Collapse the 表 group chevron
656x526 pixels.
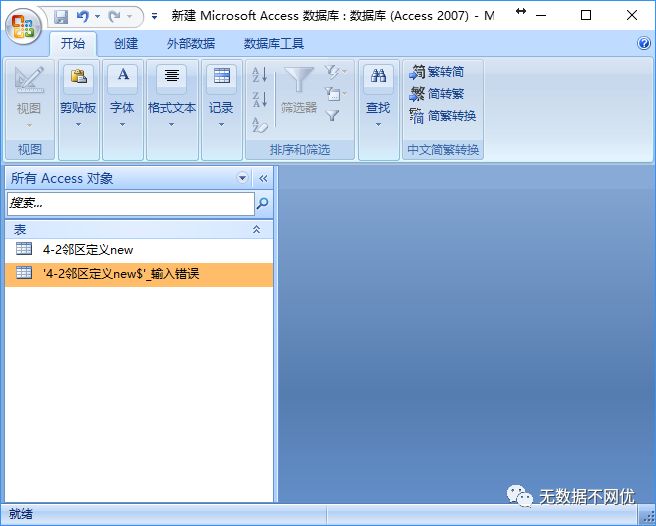pos(256,229)
